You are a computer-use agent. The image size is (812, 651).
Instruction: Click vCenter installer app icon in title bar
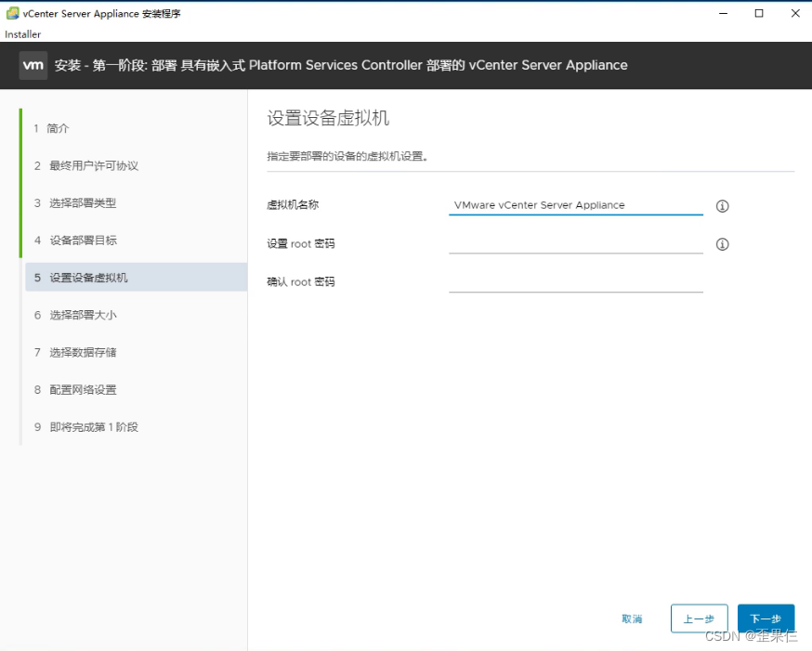(x=12, y=13)
